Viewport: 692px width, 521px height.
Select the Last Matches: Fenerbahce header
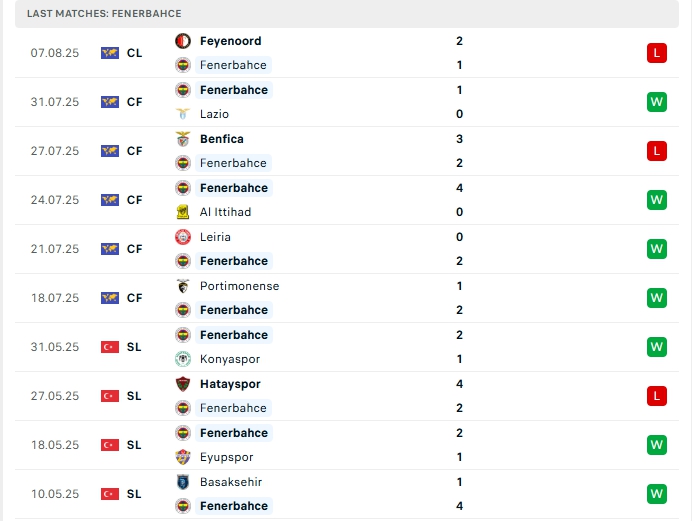click(x=104, y=14)
